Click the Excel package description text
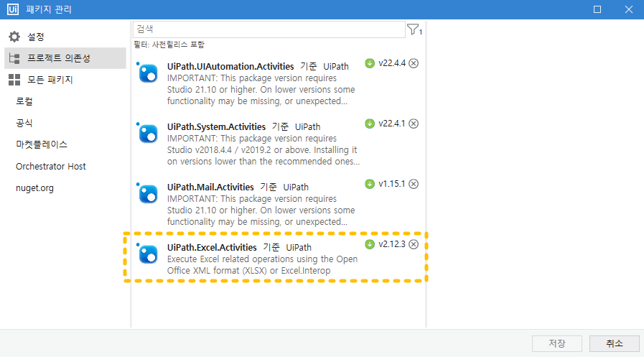The height and width of the screenshot is (357, 644). 263,265
